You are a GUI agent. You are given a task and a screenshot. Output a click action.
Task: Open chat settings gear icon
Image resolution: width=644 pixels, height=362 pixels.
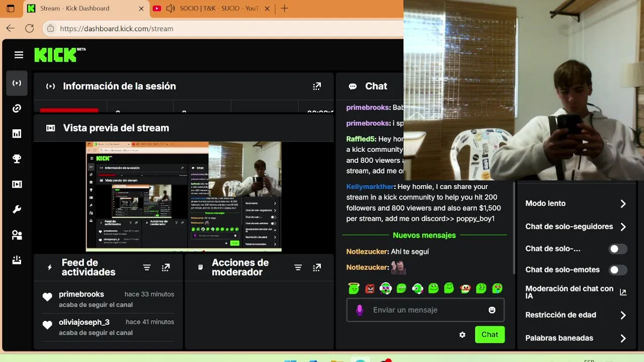click(x=462, y=335)
